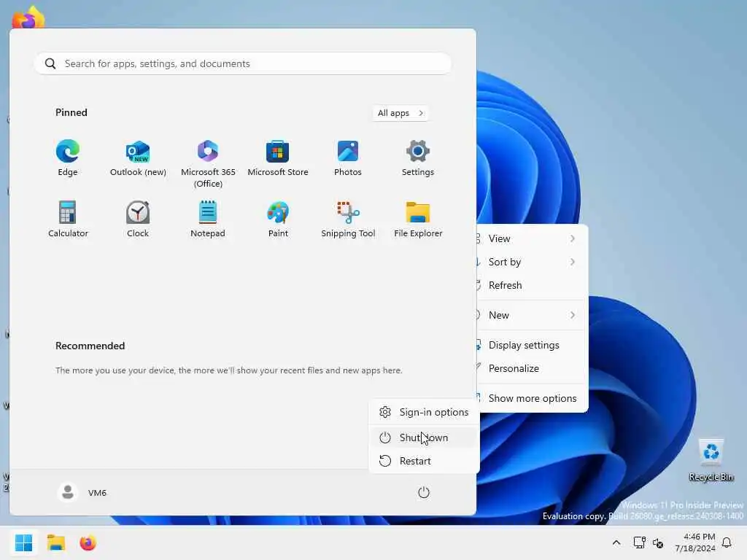This screenshot has width=747, height=560.
Task: Select Restart in power menu
Action: pos(424,461)
